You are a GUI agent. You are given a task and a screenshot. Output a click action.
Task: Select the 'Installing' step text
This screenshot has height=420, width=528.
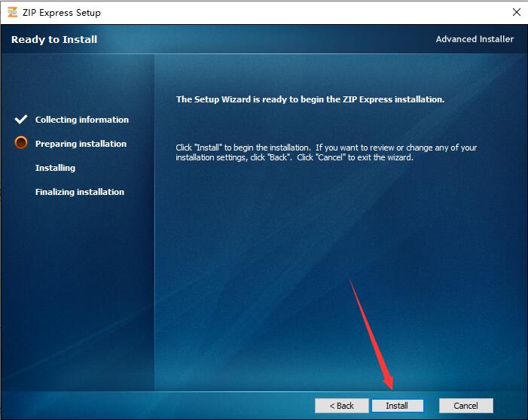(55, 168)
